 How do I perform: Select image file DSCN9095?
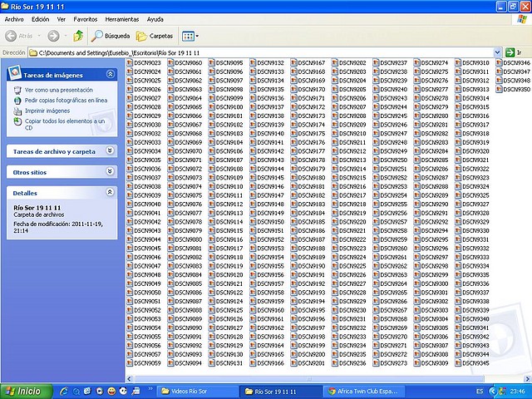(226, 63)
